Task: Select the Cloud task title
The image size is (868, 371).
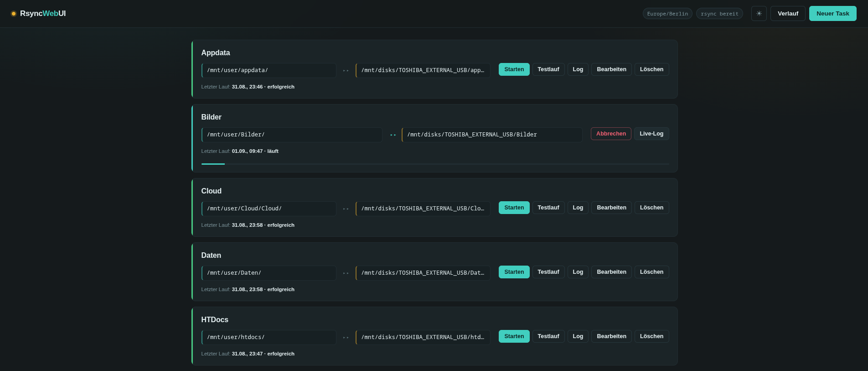Action: click(212, 191)
